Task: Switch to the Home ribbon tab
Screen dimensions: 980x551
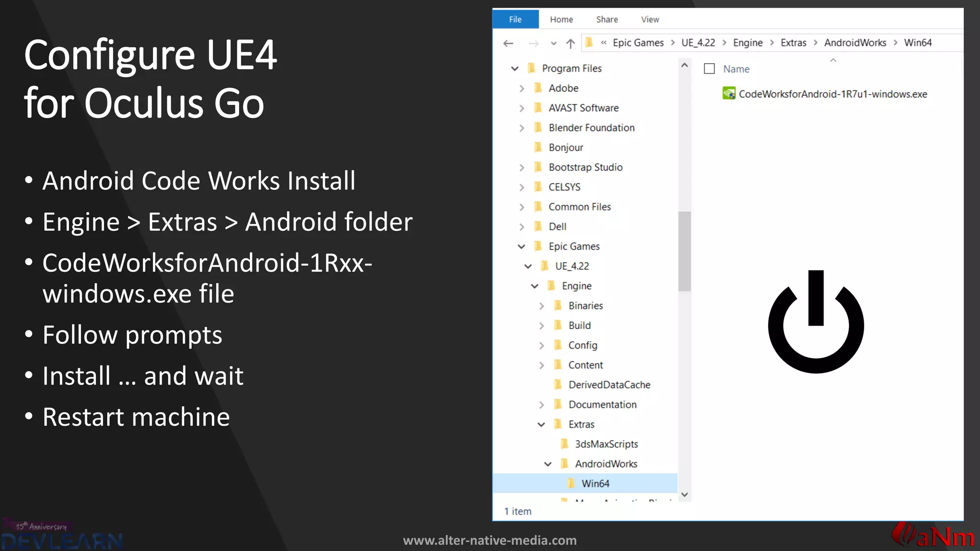Action: pos(561,19)
